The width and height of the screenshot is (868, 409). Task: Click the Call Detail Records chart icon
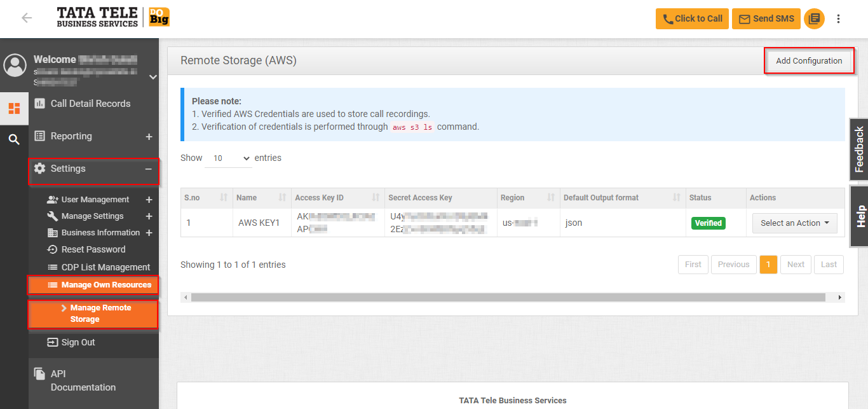(x=39, y=103)
